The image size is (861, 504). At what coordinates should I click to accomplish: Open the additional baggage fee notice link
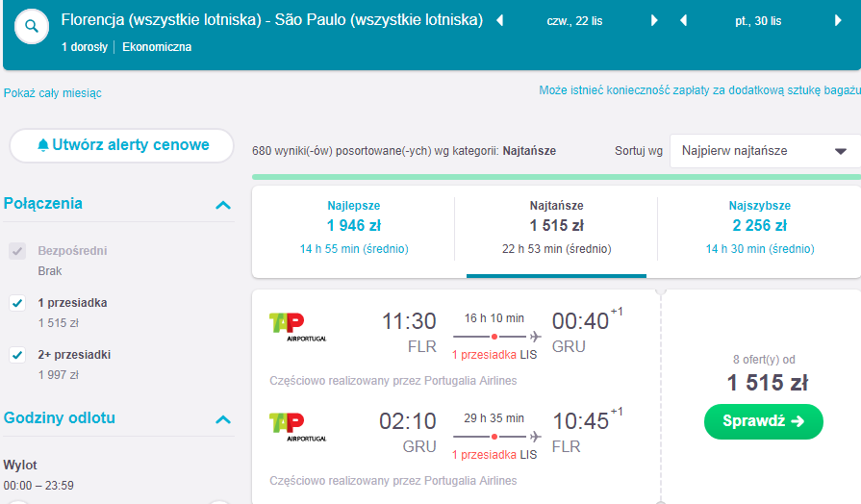699,90
